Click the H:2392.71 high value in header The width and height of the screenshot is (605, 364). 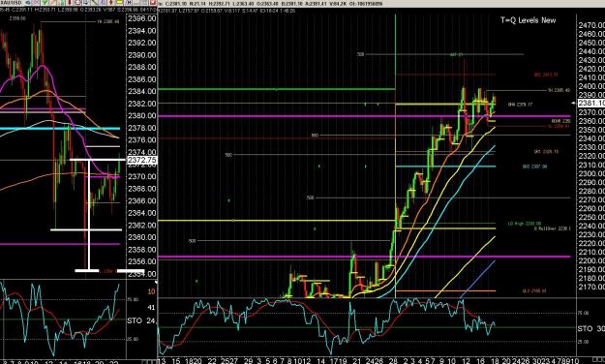coord(220,4)
